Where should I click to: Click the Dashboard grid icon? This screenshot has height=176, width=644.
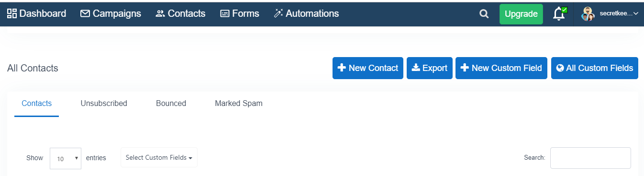coord(12,13)
